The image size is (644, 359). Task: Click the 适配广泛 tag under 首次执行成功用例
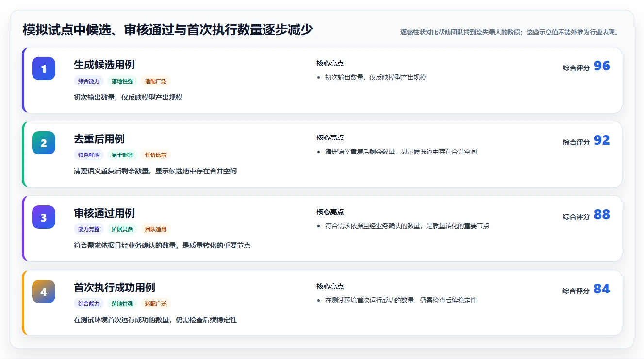156,304
